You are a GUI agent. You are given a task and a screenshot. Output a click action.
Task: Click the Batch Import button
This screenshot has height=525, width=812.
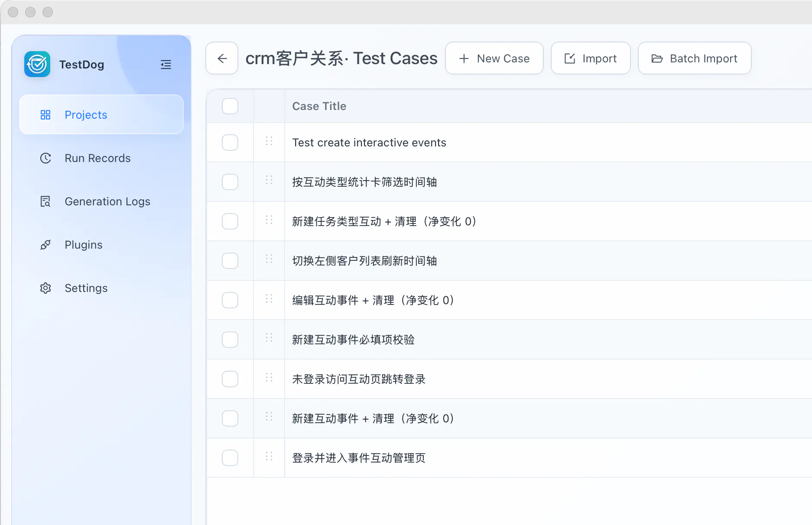coord(695,58)
